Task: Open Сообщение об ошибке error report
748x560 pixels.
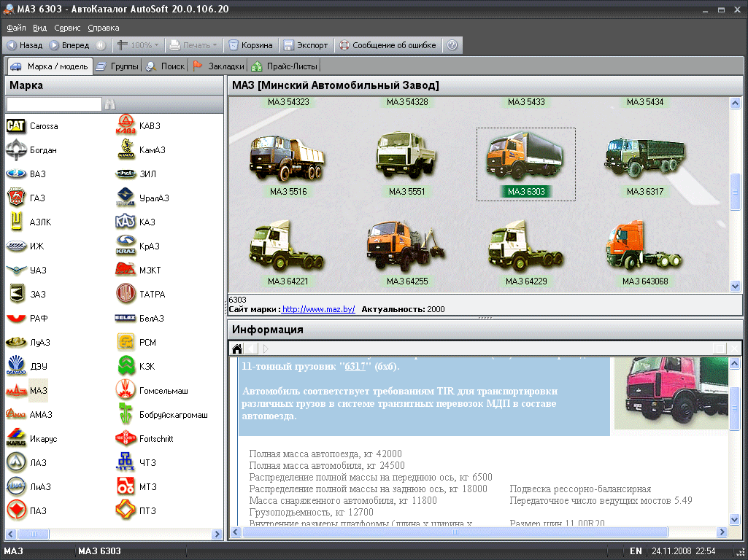Action: pos(388,45)
